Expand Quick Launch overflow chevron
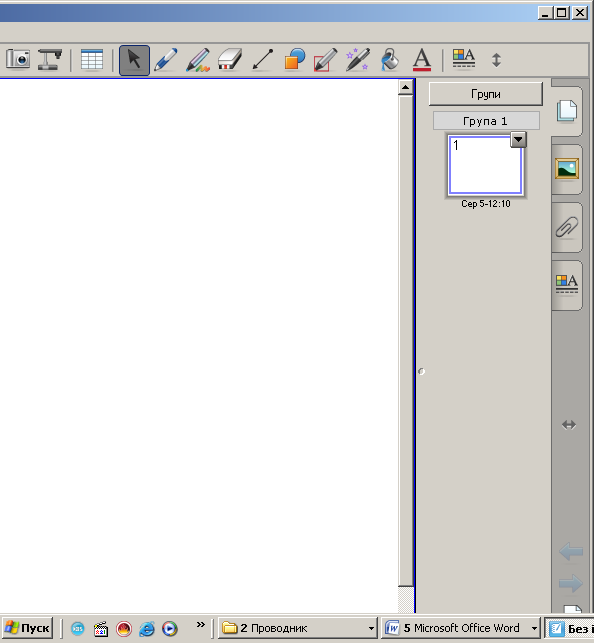 tap(200, 625)
